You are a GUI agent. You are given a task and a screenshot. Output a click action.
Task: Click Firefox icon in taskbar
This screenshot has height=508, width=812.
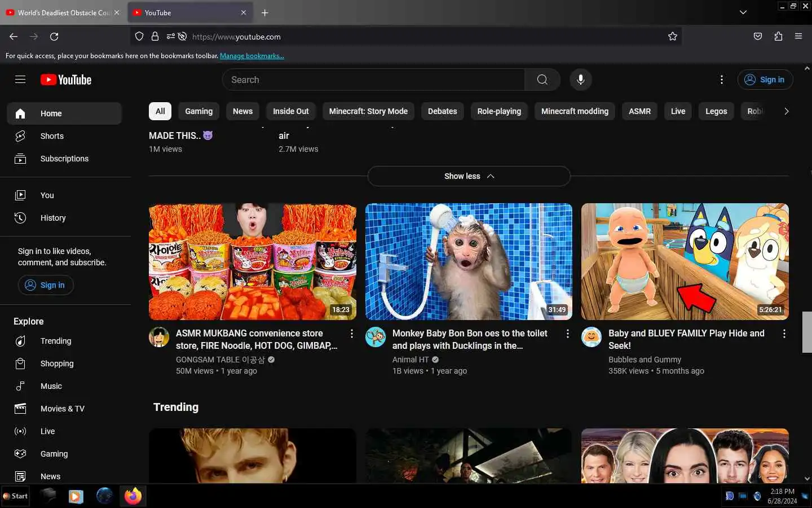click(133, 496)
